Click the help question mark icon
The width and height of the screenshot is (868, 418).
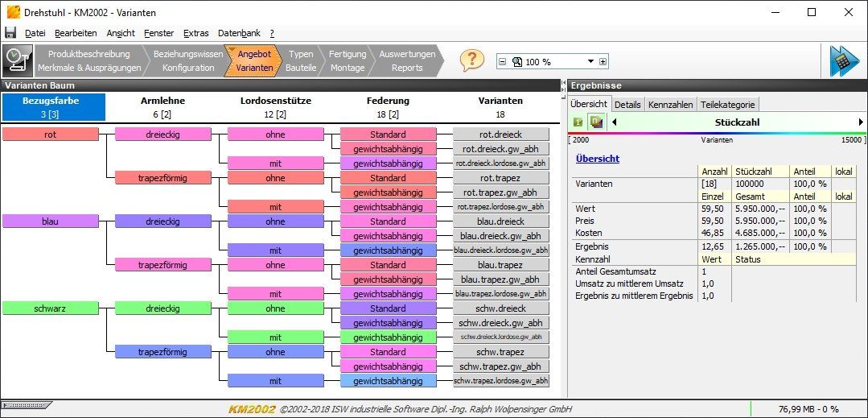click(472, 60)
